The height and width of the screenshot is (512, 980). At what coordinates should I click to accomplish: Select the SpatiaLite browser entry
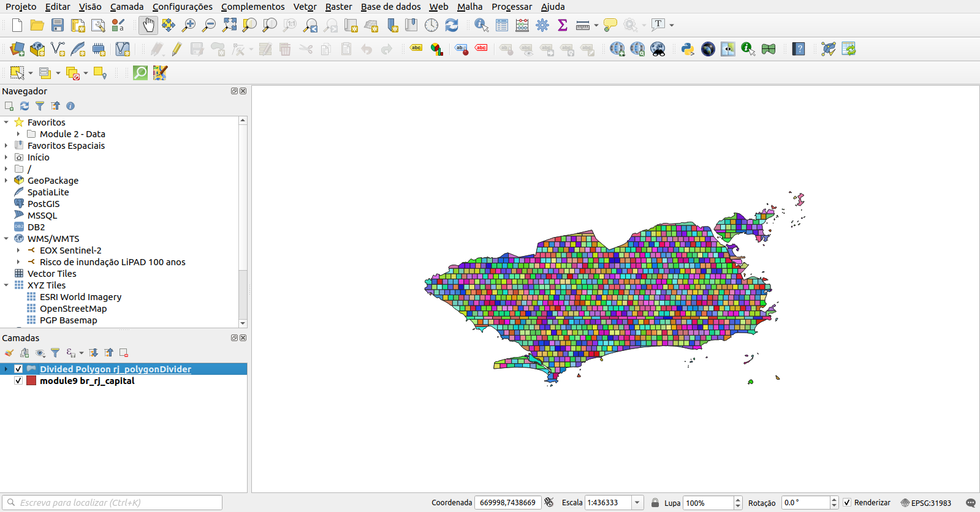pos(48,192)
